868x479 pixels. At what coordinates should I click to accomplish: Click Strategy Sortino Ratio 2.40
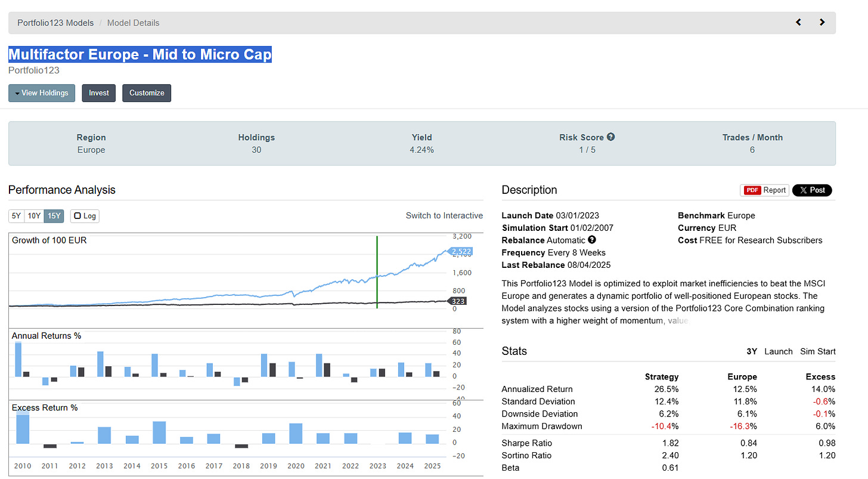point(669,456)
